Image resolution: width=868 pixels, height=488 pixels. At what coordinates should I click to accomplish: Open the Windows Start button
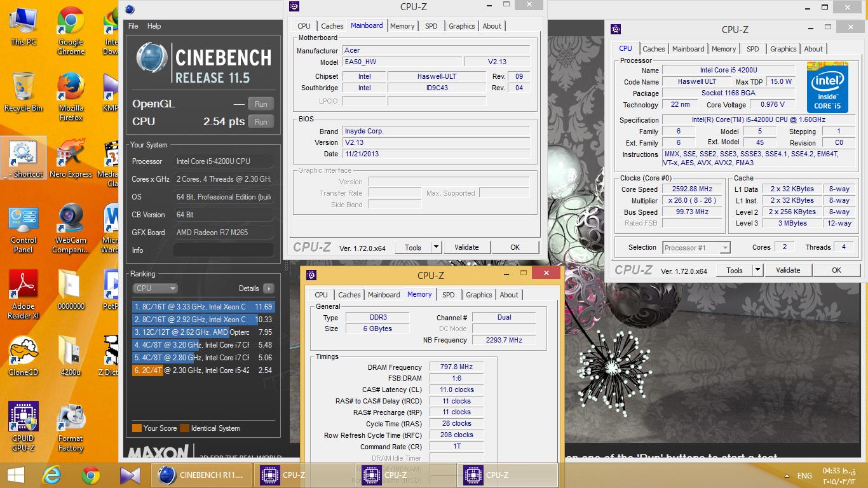point(16,475)
